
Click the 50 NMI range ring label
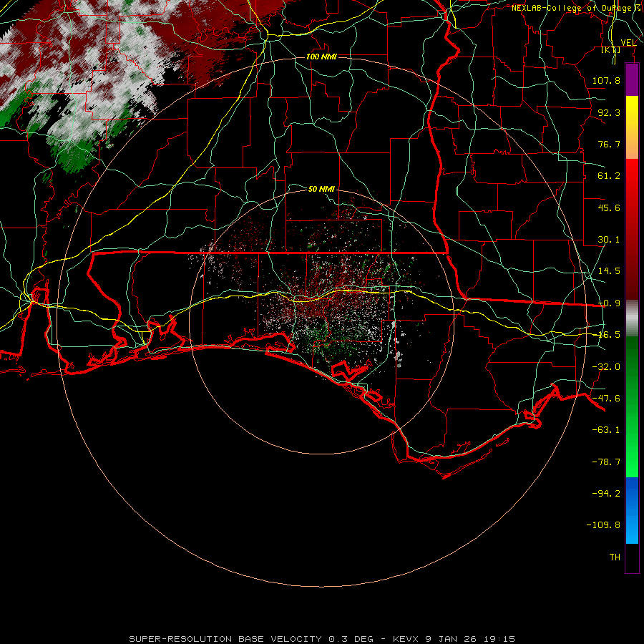pyautogui.click(x=321, y=189)
